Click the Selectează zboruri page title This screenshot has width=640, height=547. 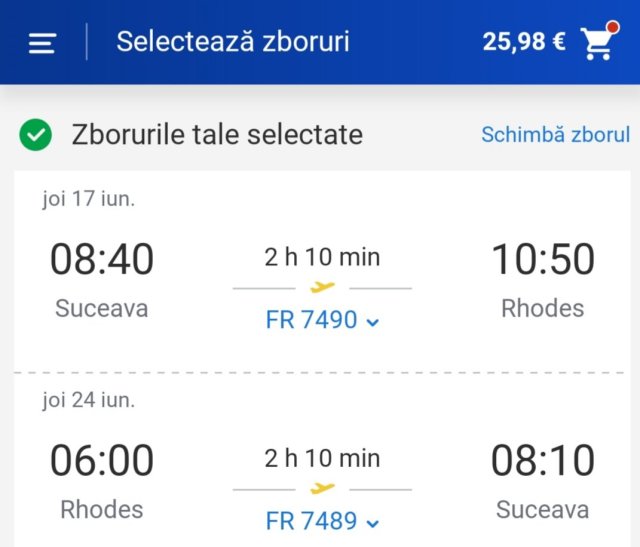pyautogui.click(x=233, y=42)
